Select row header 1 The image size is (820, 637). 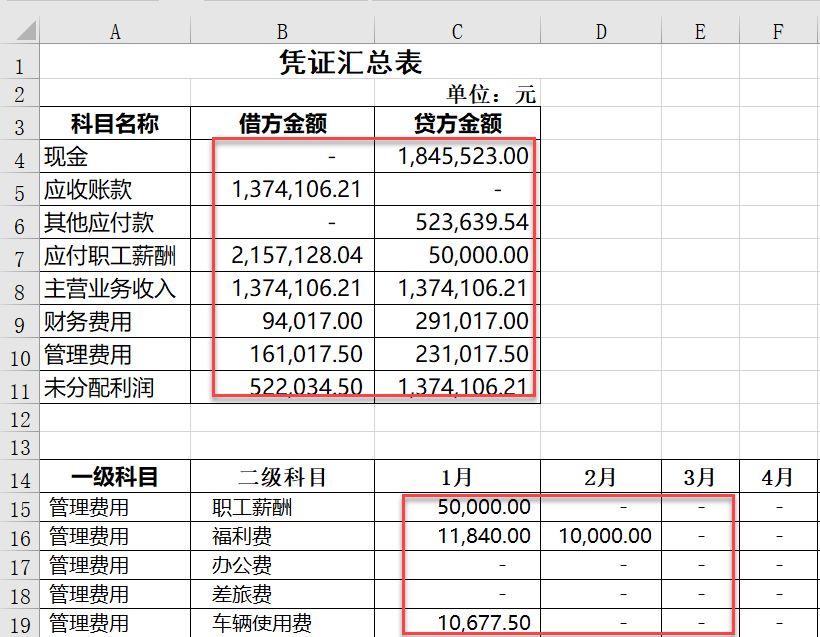pyautogui.click(x=20, y=62)
